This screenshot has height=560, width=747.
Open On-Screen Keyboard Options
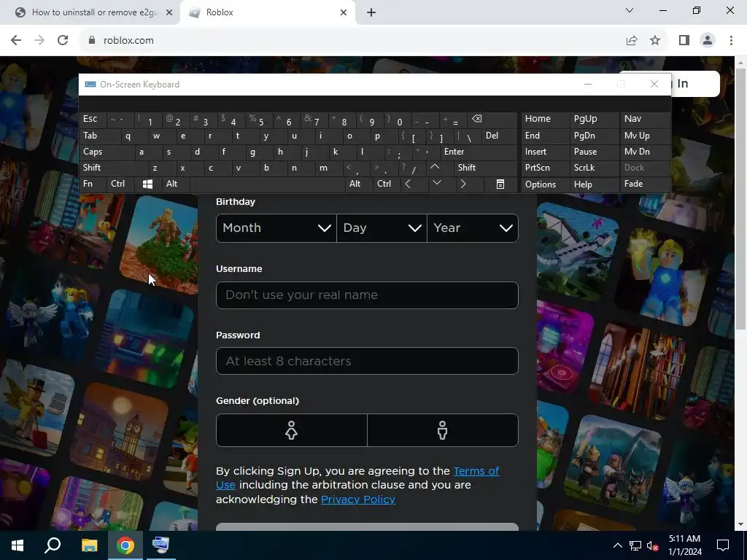(x=545, y=184)
